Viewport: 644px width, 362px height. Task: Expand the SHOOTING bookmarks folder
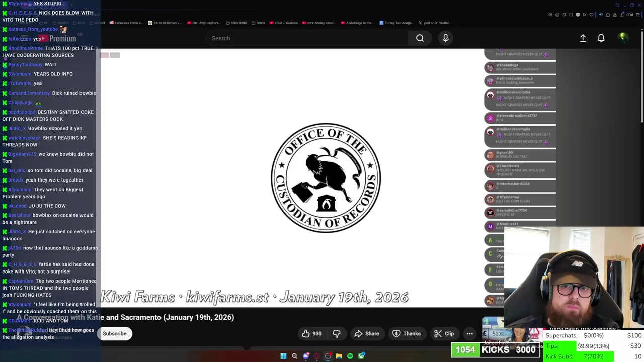236,23
